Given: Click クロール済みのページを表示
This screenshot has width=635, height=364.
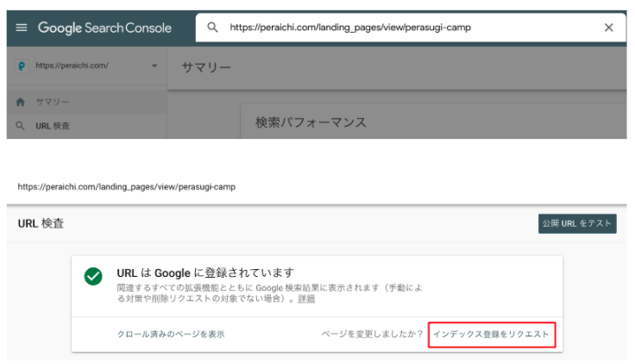Looking at the screenshot, I should [171, 334].
